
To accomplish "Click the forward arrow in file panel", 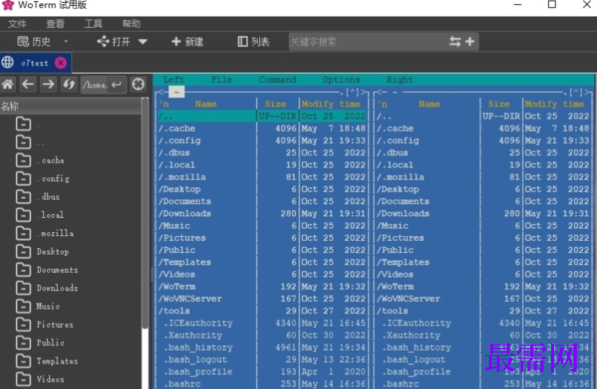I will [48, 84].
